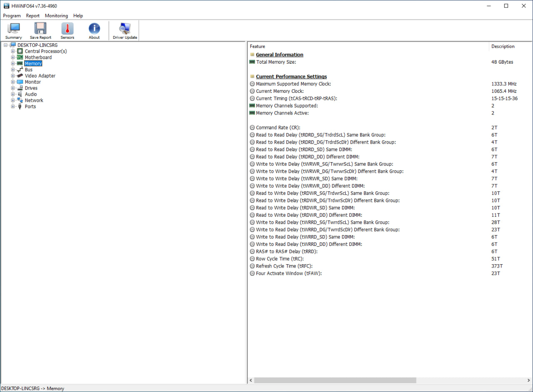The height and width of the screenshot is (392, 533).
Task: Click the Command Rate (CR) row icon
Action: tap(252, 128)
